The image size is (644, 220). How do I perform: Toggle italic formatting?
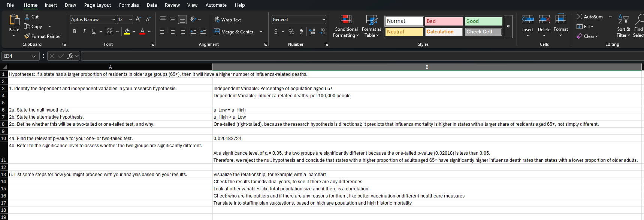pos(84,32)
